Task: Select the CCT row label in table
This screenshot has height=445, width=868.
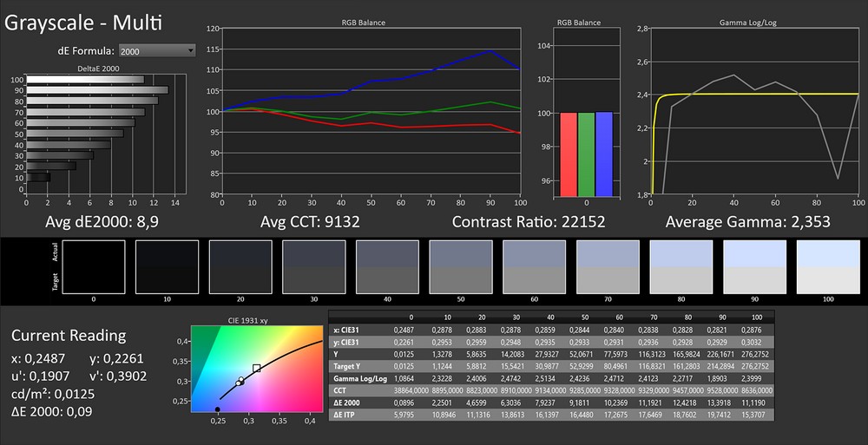Action: pos(341,391)
